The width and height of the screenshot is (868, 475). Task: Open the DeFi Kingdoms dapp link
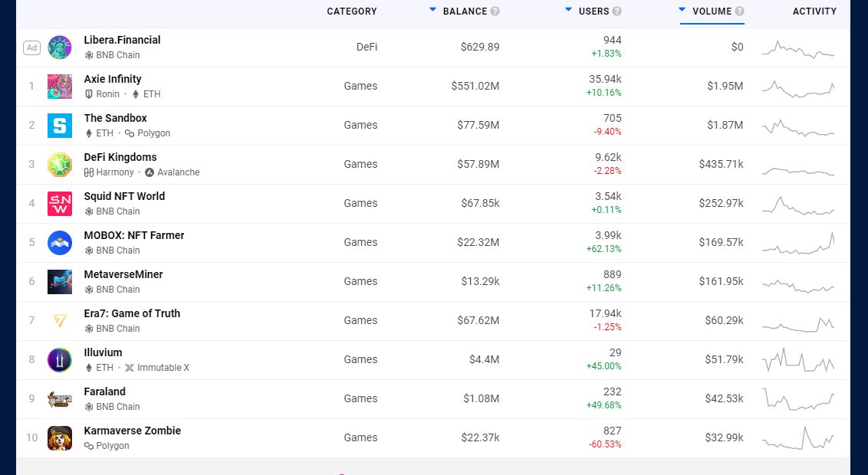coord(120,157)
